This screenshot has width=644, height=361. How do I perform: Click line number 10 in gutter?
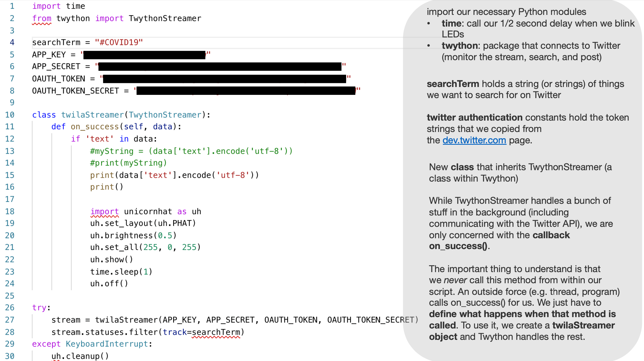[x=10, y=115]
